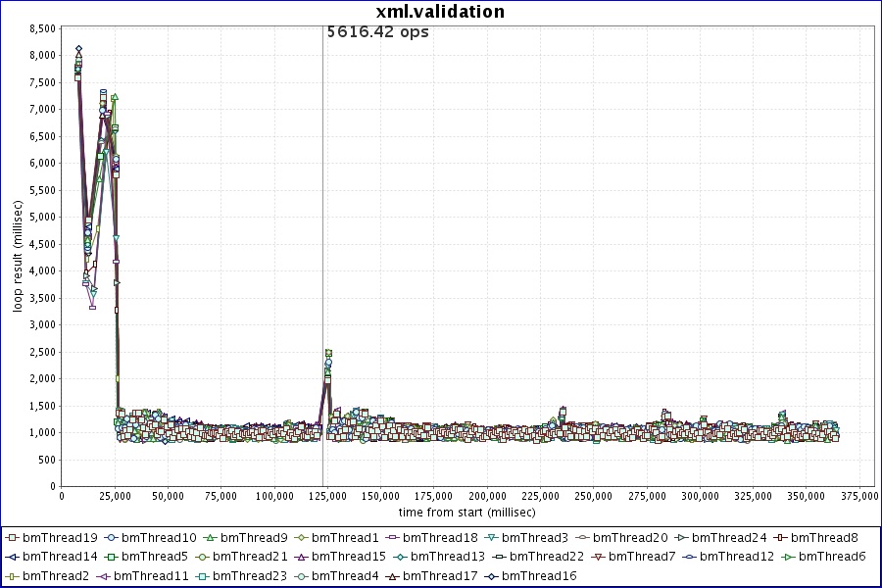The height and width of the screenshot is (588, 882).
Task: Click the bmThread9 triangle legend marker
Action: pos(211,538)
